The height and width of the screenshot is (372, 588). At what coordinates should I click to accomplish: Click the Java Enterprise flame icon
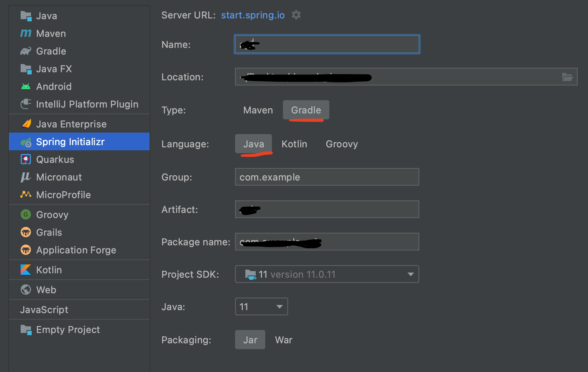tap(27, 124)
